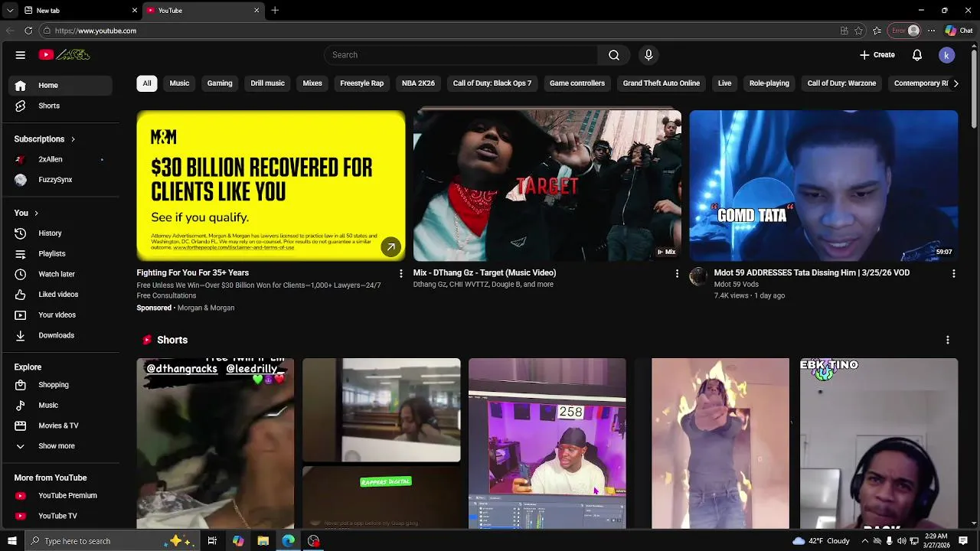Click the YouTube logo
This screenshot has height=551, width=980.
(x=65, y=55)
